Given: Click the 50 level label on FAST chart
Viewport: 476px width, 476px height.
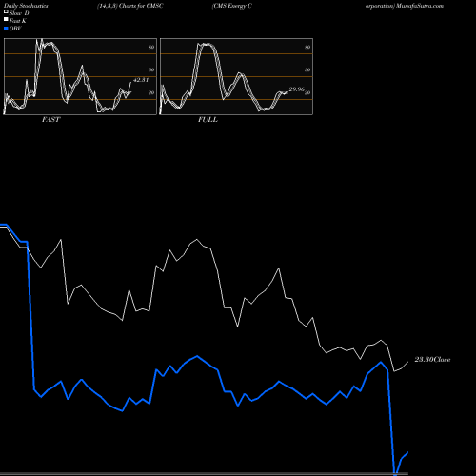Looking at the screenshot, I should click(151, 69).
